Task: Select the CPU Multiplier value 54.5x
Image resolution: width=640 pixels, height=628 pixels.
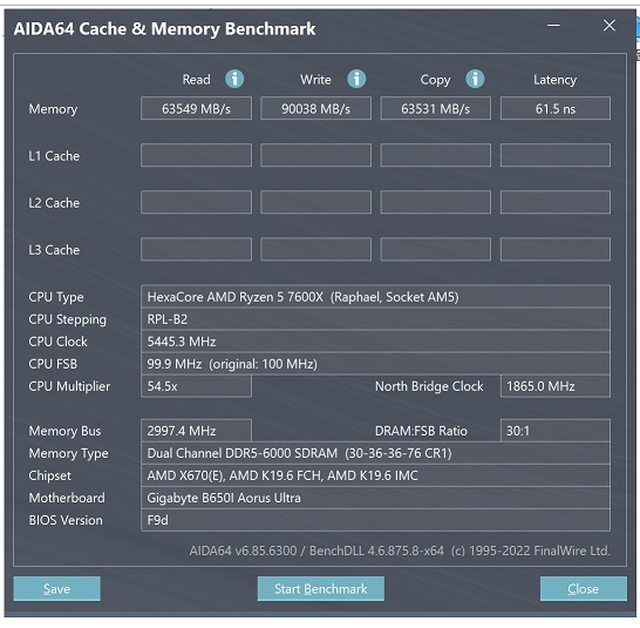Action: coord(196,386)
